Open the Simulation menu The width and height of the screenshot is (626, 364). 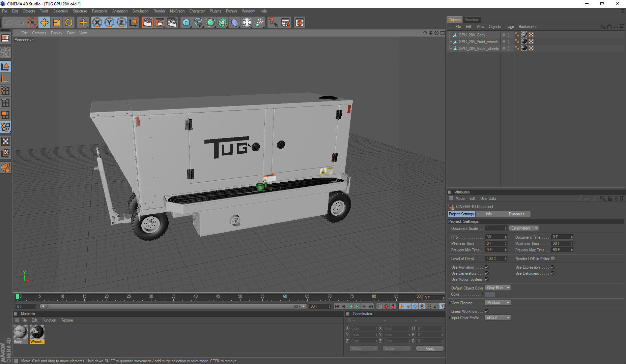tap(140, 11)
